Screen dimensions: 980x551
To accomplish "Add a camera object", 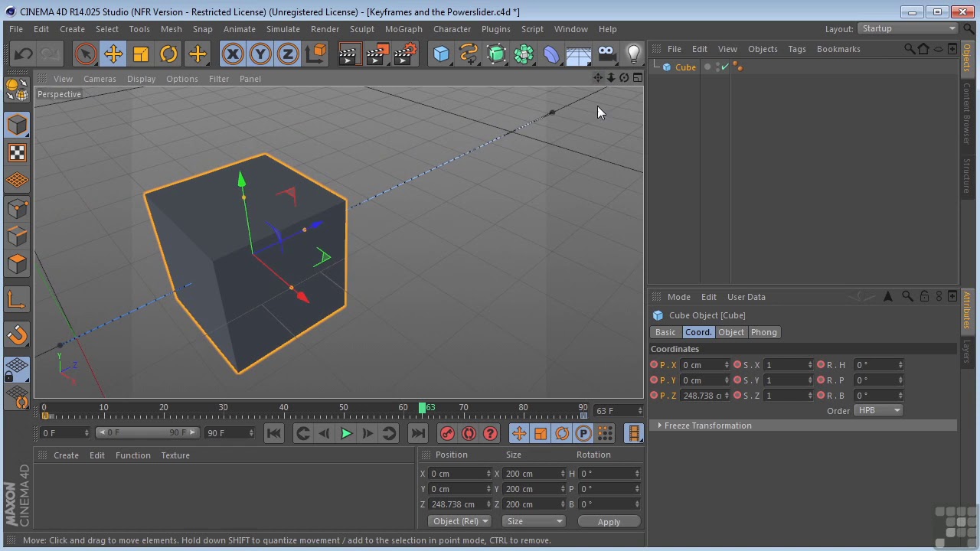I will tap(606, 54).
